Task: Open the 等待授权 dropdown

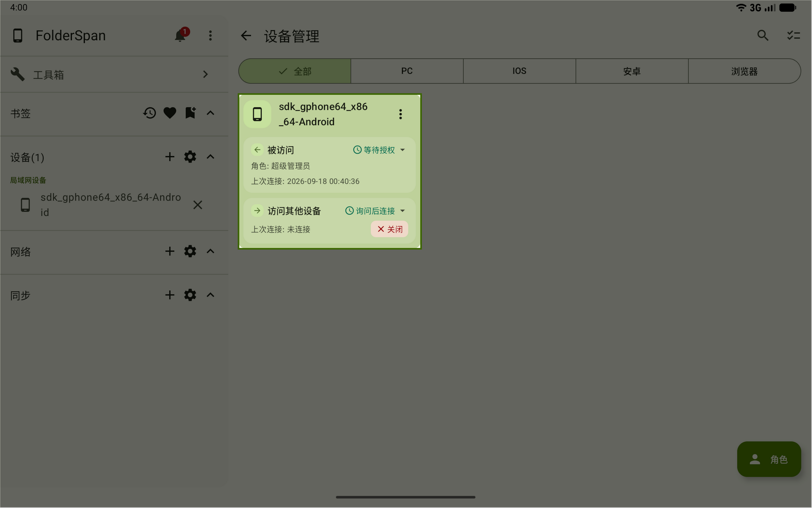Action: coord(379,150)
